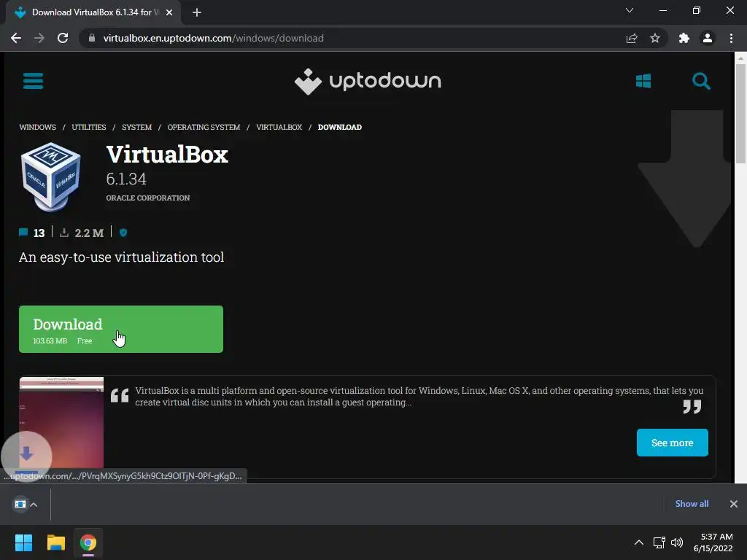Show hidden system tray icons chevron
The image size is (747, 560).
pyautogui.click(x=639, y=542)
